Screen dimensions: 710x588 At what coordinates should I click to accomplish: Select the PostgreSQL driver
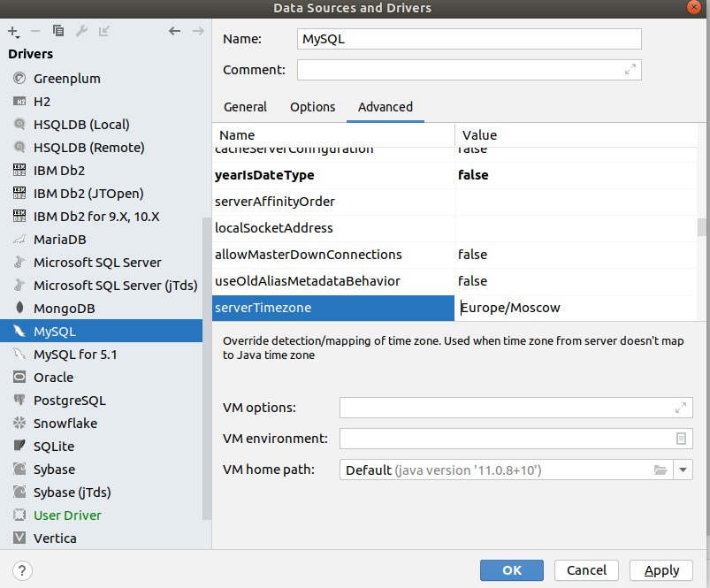[x=102, y=401]
